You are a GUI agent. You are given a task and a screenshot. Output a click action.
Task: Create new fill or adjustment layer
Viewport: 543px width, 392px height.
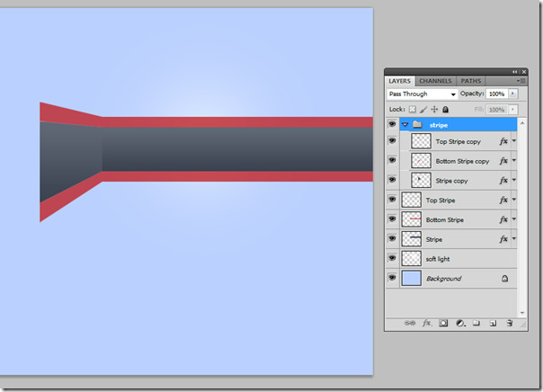click(x=460, y=323)
